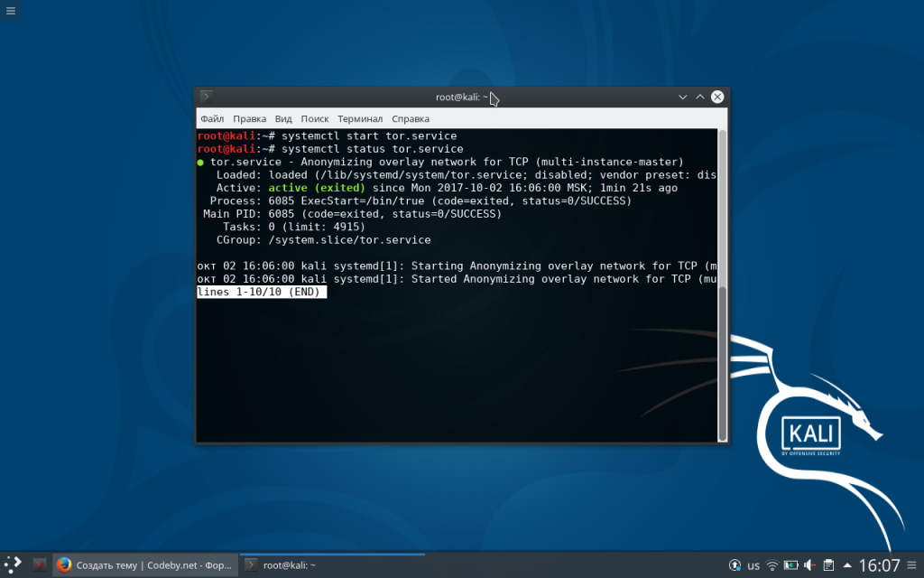This screenshot has width=924, height=578.
Task: Minimize the terminal window with the down chevron
Action: pyautogui.click(x=683, y=97)
